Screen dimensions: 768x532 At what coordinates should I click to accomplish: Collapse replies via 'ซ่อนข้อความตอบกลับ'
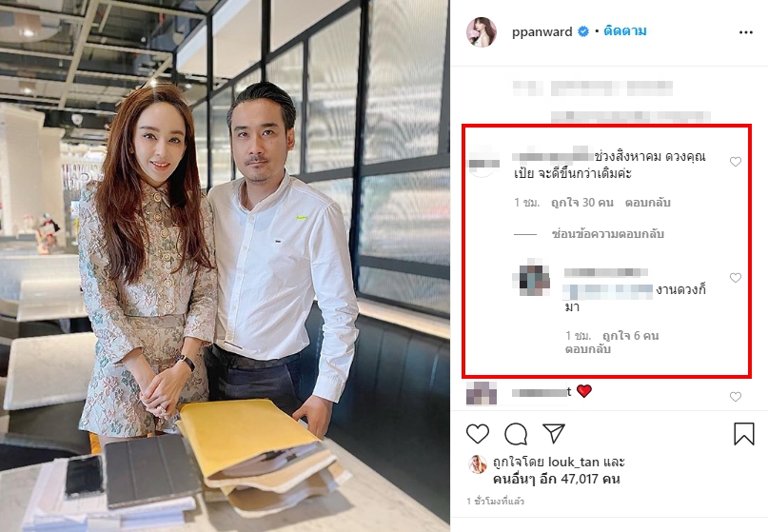pos(608,234)
